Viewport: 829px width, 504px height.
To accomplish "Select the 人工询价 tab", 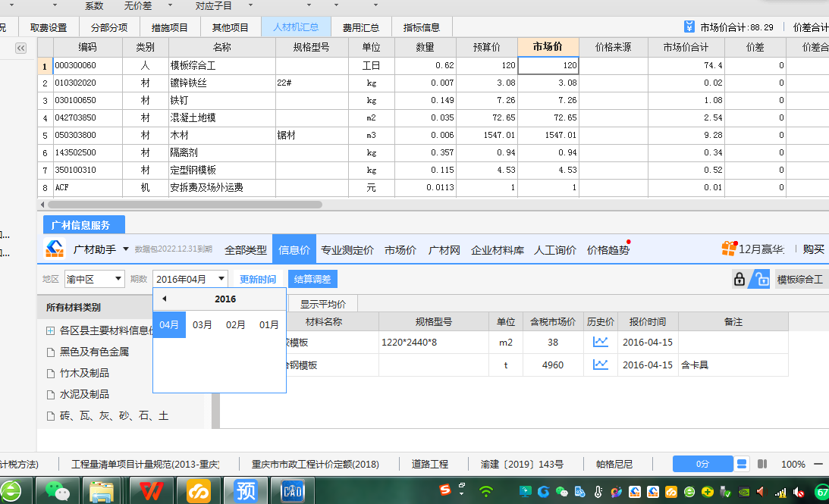I will coord(555,250).
